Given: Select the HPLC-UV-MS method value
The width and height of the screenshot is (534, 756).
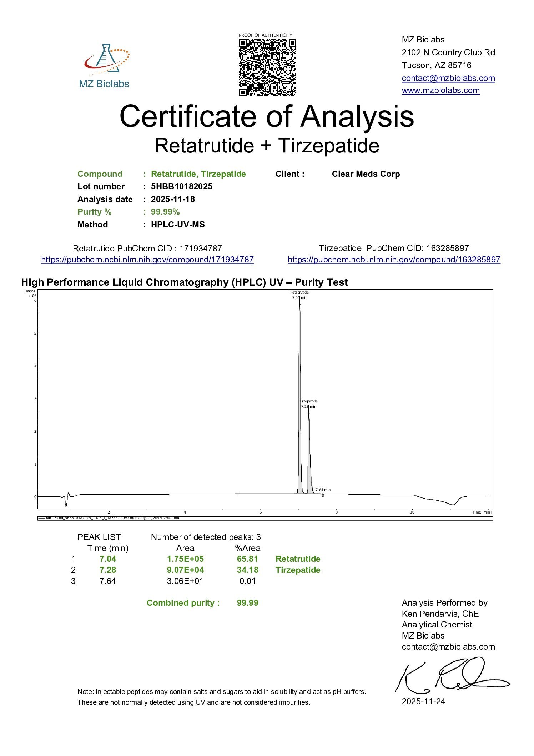Looking at the screenshot, I should [178, 225].
